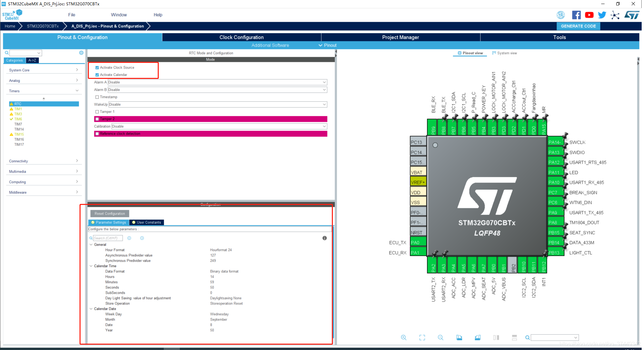
Task: Switch to Clock Configuration tab
Action: tap(242, 37)
